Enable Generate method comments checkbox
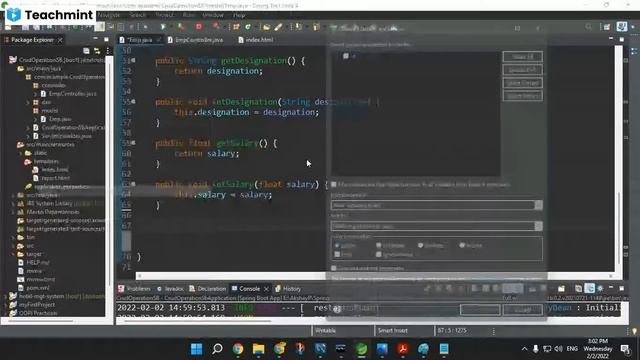 point(334,268)
